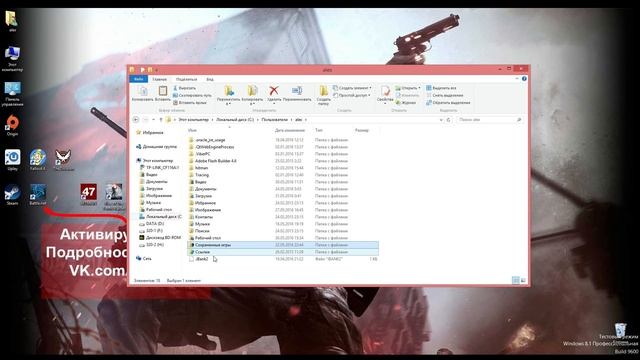
Task: Collapse the ribbon with the chevron
Action: click(x=517, y=79)
